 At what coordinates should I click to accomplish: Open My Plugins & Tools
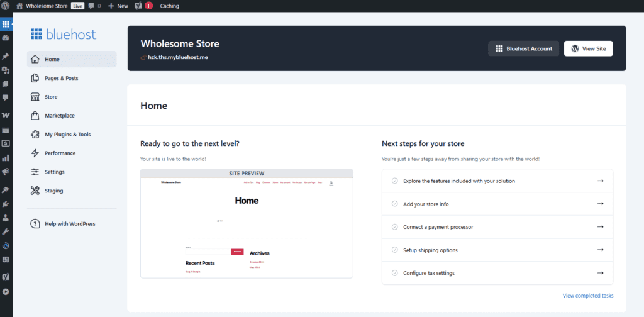[x=72, y=134]
